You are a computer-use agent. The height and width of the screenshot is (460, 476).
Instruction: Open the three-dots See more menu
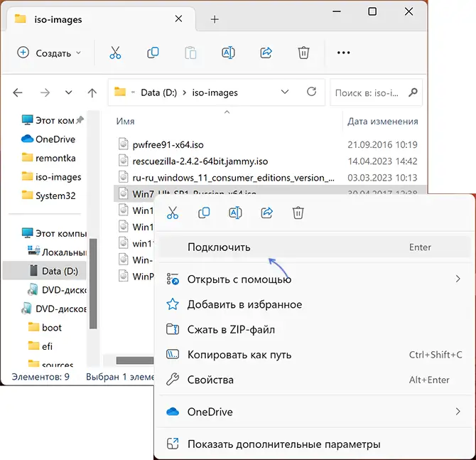(343, 53)
